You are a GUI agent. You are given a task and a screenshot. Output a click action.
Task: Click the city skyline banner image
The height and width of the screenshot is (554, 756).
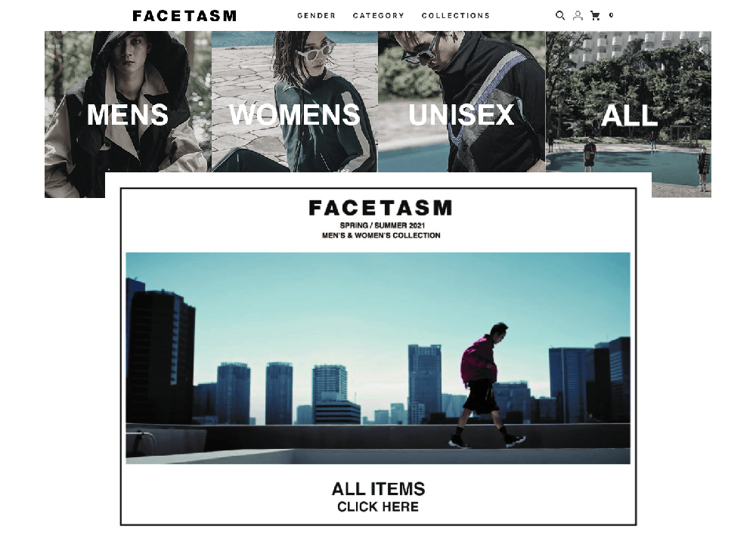[378, 358]
